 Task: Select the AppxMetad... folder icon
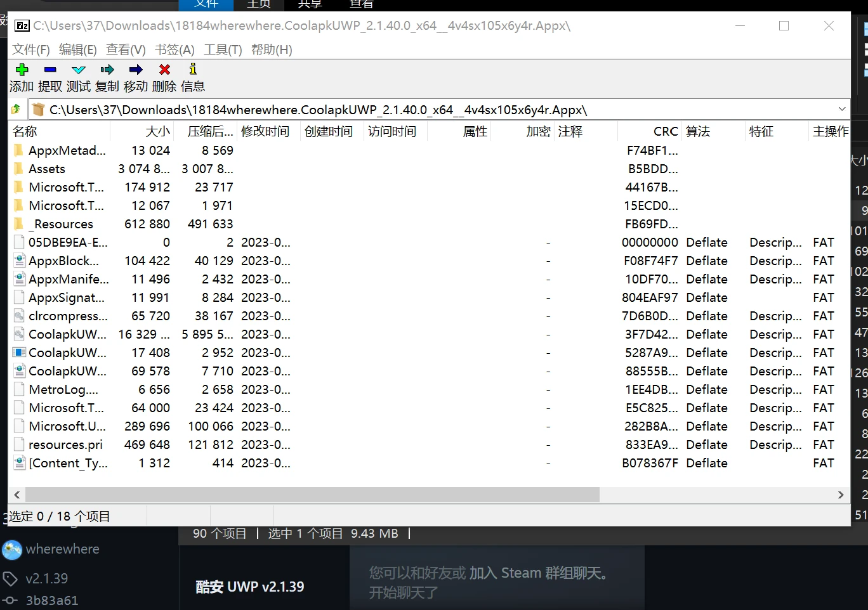click(19, 150)
